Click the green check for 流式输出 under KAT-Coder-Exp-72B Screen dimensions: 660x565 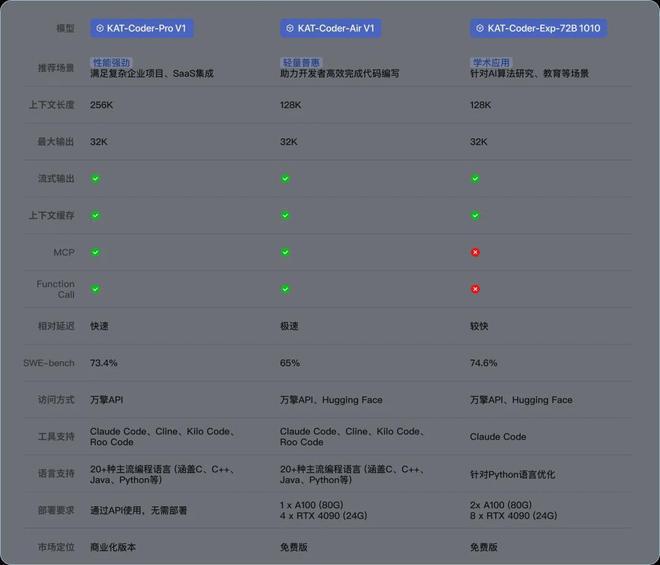475,179
